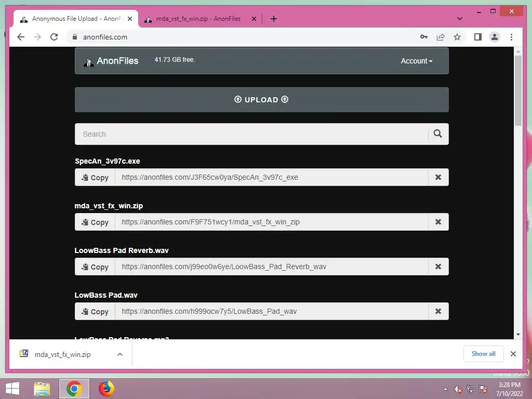Open the saved passwords key icon
The width and height of the screenshot is (532, 399).
click(424, 37)
